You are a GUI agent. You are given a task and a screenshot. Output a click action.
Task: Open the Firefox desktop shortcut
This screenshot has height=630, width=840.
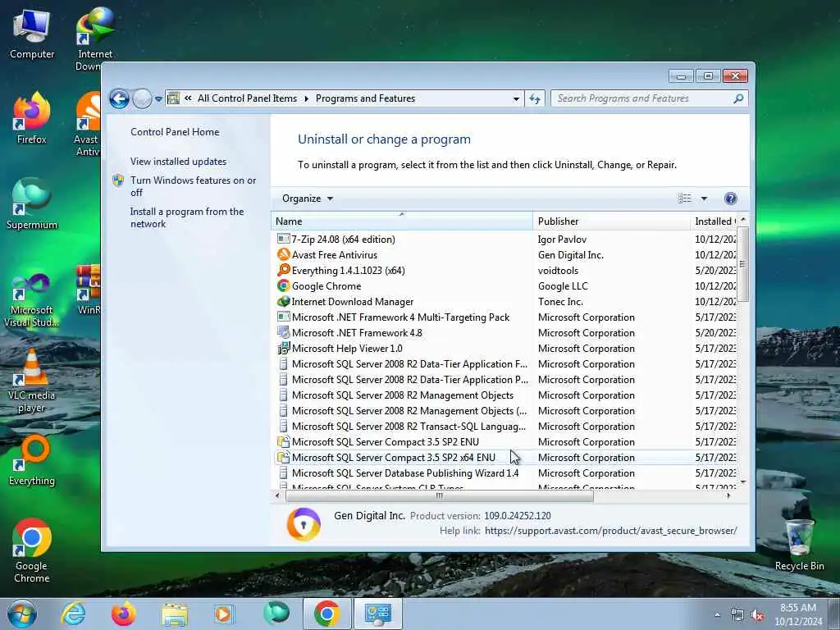[32, 118]
